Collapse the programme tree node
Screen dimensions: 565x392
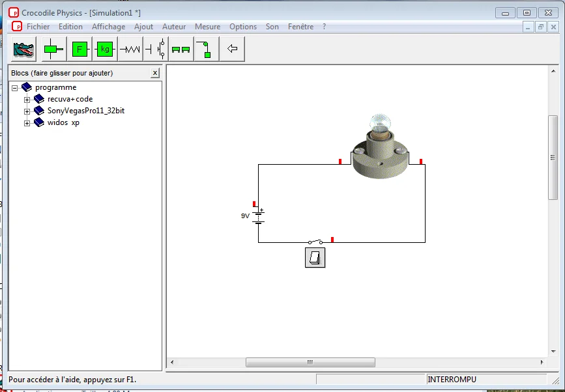tap(15, 87)
